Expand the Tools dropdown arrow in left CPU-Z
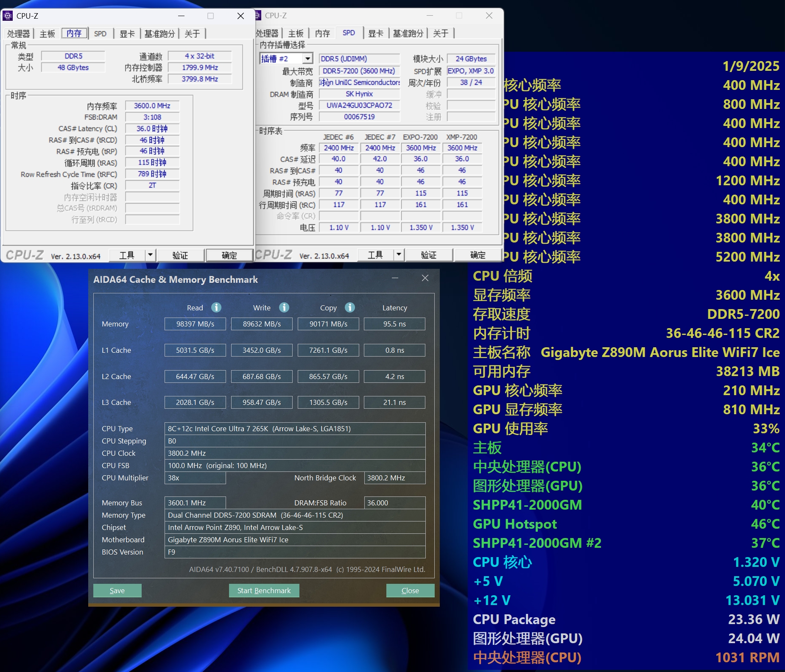Image resolution: width=785 pixels, height=672 pixels. [150, 255]
